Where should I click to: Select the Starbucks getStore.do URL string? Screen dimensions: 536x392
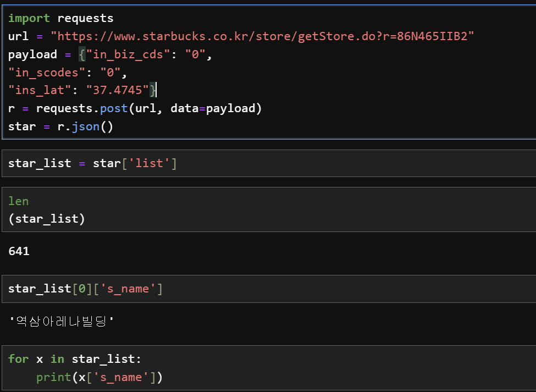pos(262,36)
